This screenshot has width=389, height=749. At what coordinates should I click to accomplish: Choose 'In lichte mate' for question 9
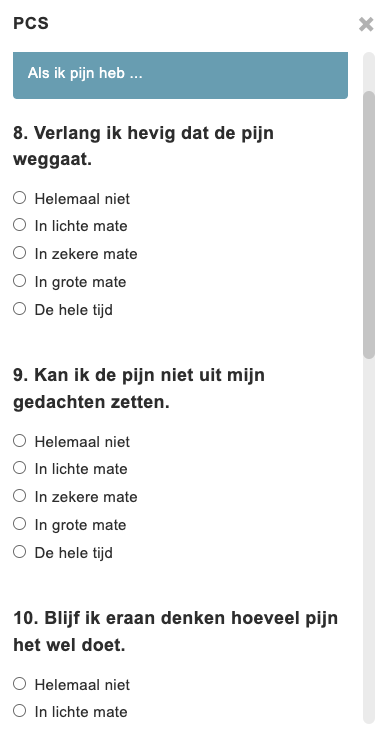(x=20, y=468)
